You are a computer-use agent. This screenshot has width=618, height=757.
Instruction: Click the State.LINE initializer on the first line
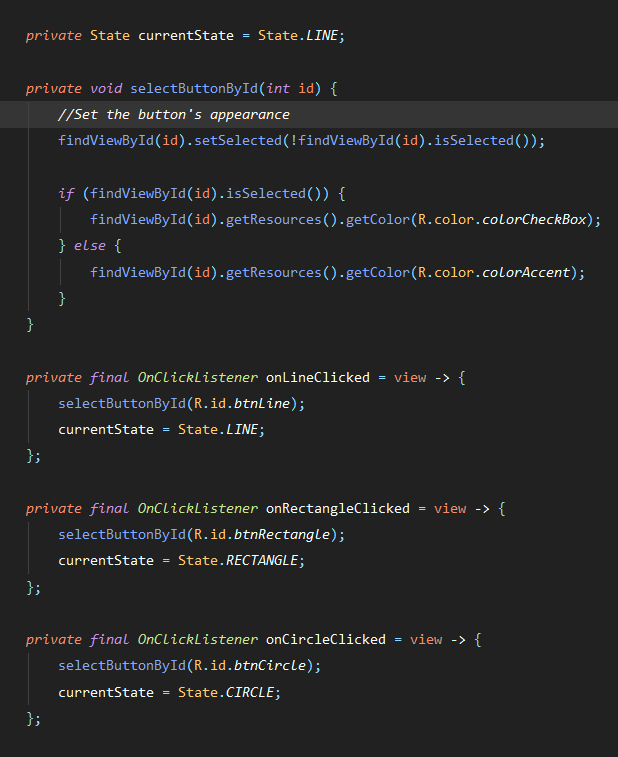298,36
